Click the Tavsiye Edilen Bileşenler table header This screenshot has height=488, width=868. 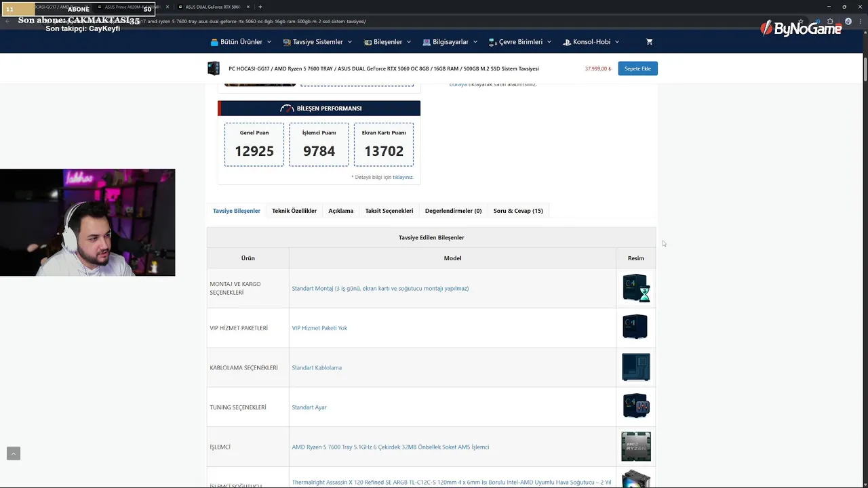(x=431, y=237)
